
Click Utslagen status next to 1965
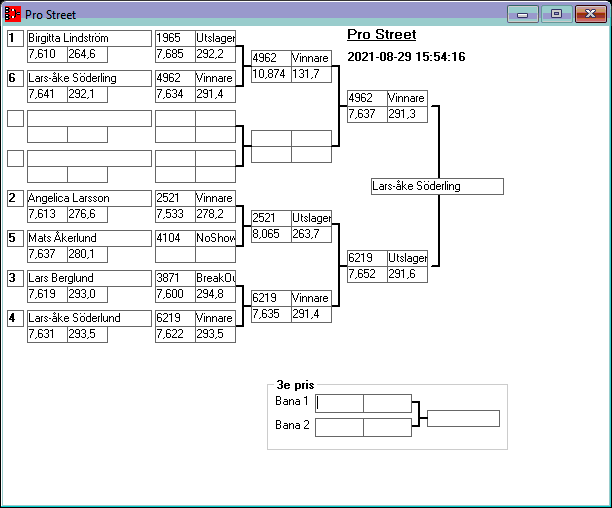pyautogui.click(x=215, y=38)
